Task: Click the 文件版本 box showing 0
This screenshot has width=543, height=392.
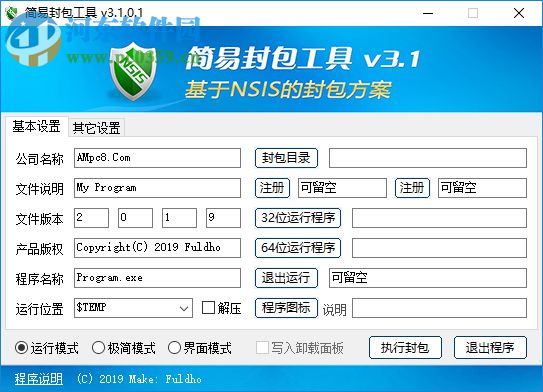Action: (135, 218)
